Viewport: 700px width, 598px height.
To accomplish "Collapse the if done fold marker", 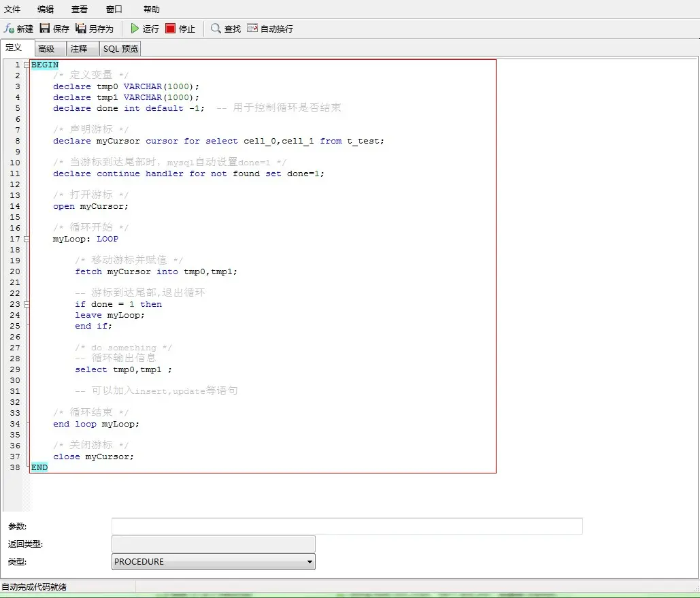I will coord(27,305).
